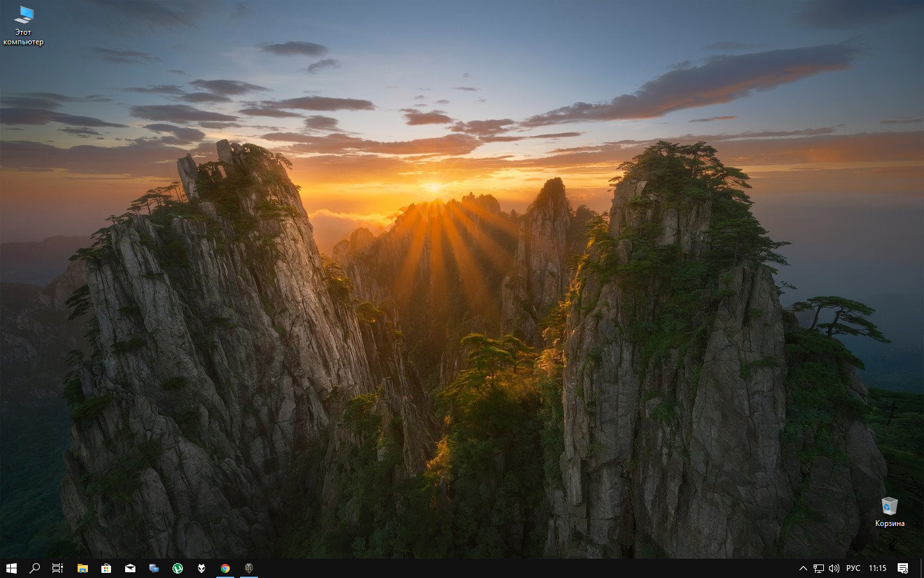
Task: Open the Action Center notifications
Action: pyautogui.click(x=903, y=568)
